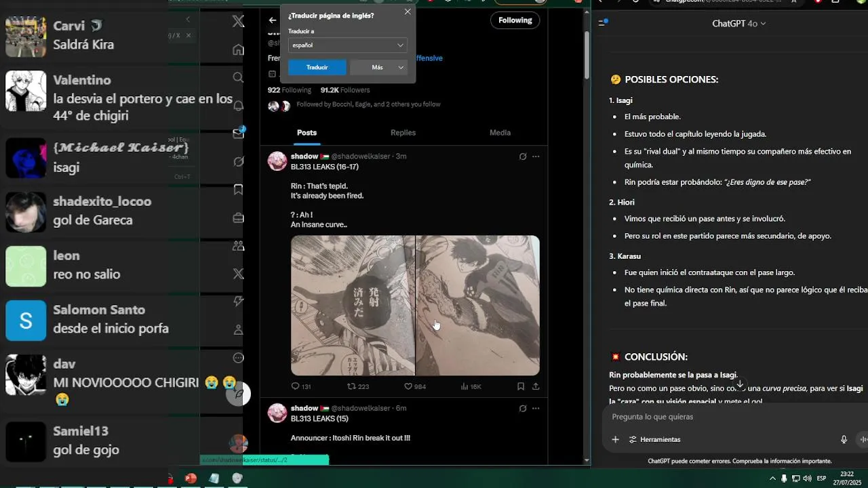
Task: View analytics of the 16K views post
Action: click(471, 386)
